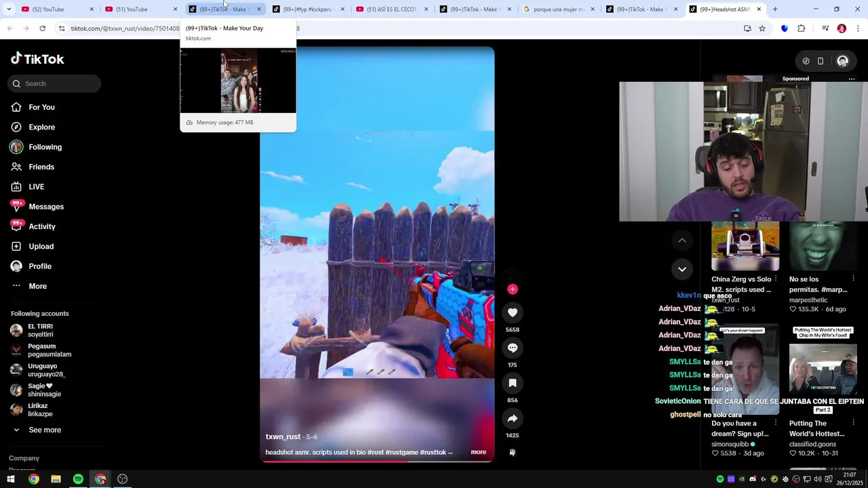
Task: Open Spotify from the taskbar
Action: point(78,479)
